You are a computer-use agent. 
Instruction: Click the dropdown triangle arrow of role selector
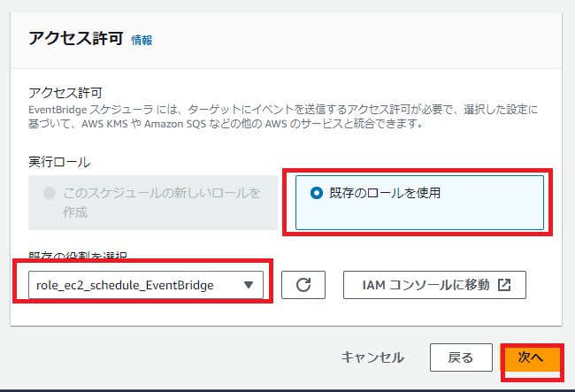[249, 285]
